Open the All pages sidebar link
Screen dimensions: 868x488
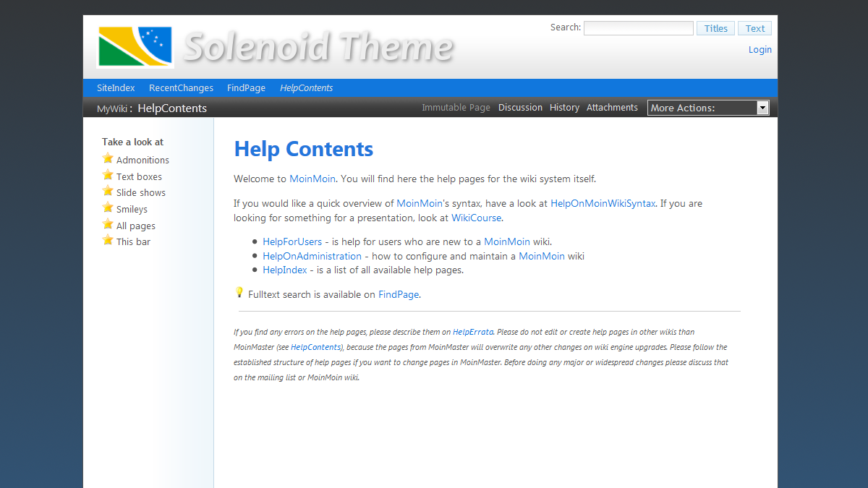(x=136, y=226)
